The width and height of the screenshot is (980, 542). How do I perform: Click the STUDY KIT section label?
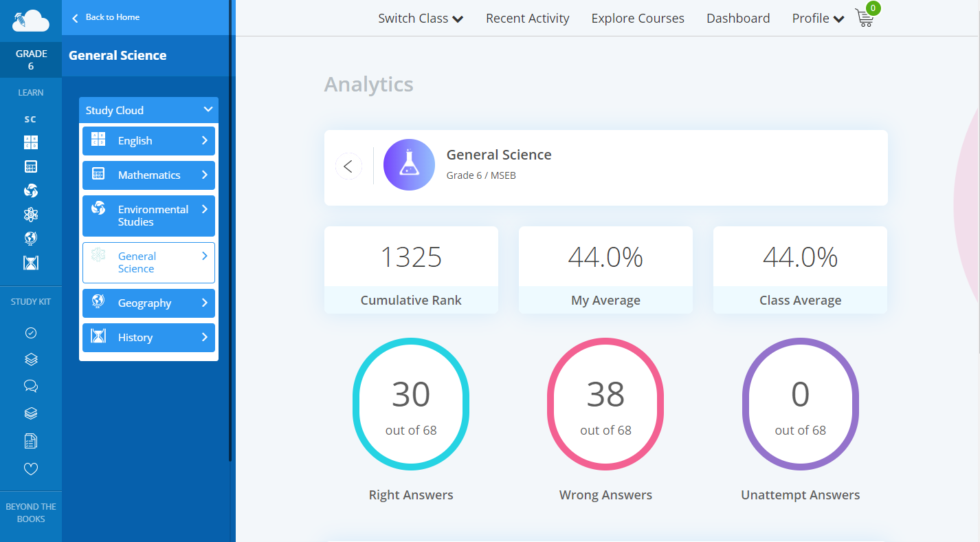(x=31, y=301)
